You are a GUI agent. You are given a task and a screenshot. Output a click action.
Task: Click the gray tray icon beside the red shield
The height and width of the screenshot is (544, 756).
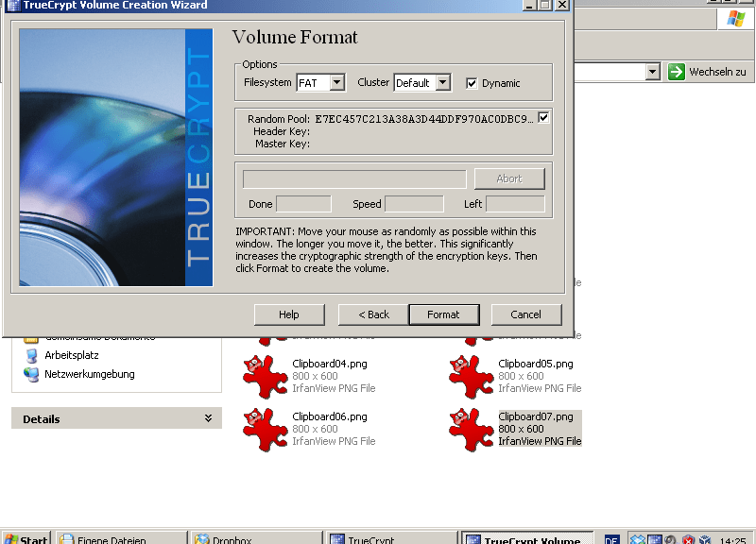pyautogui.click(x=671, y=539)
